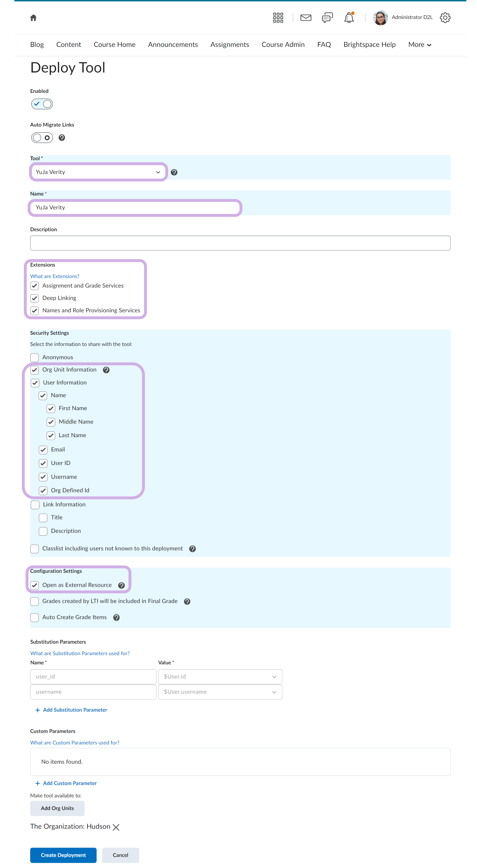Open the Course Admin nav item
The width and height of the screenshot is (477, 868).
coord(283,45)
